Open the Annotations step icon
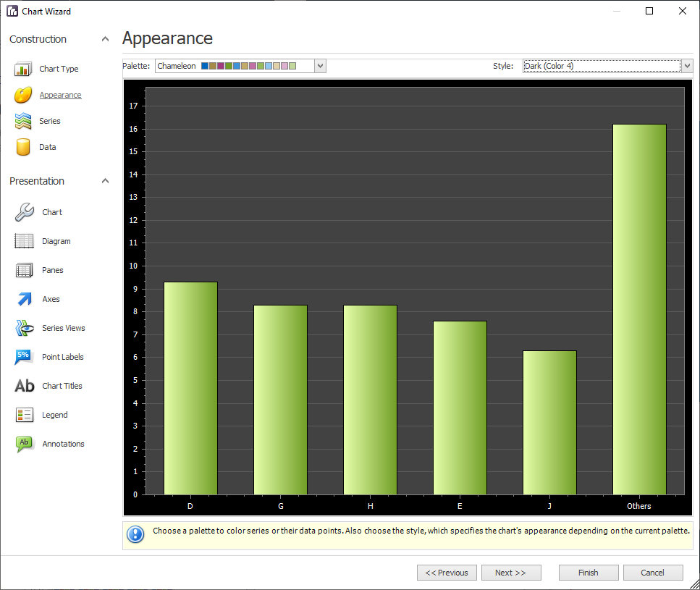The height and width of the screenshot is (590, 700). 23,443
